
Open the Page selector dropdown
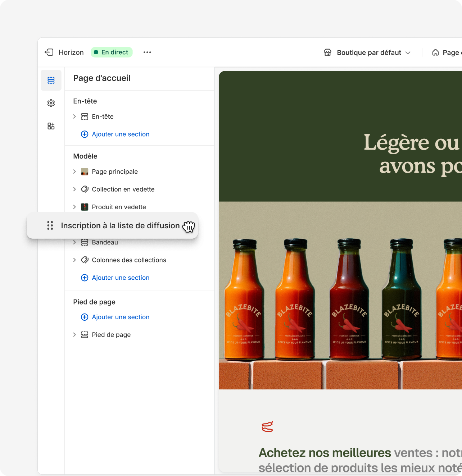pyautogui.click(x=446, y=52)
